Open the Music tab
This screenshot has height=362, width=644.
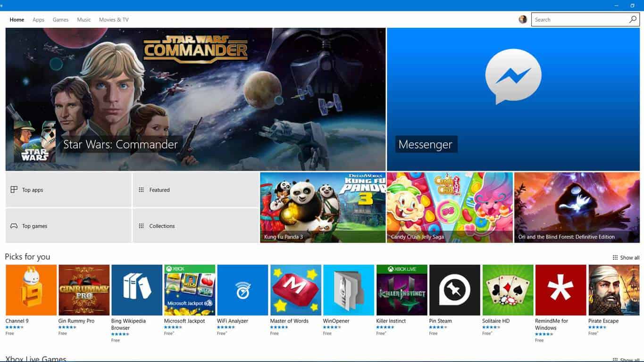pyautogui.click(x=84, y=20)
